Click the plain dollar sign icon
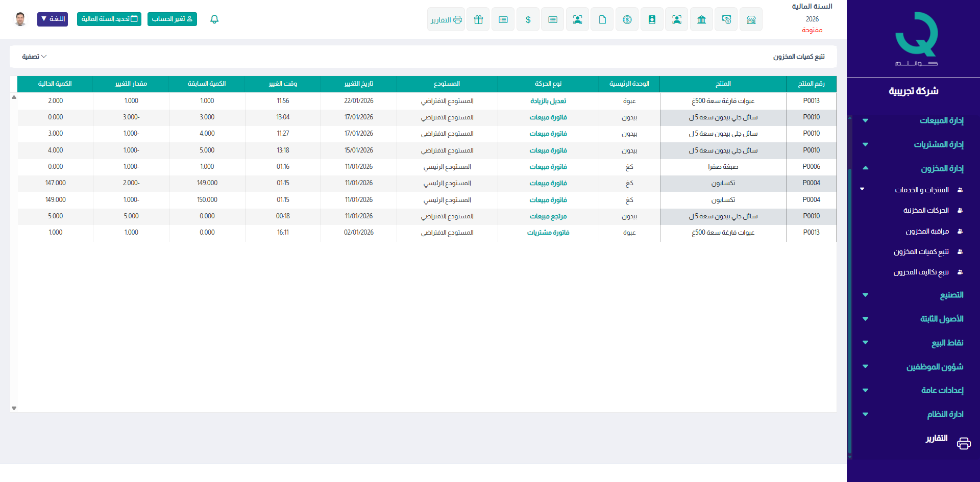The height and width of the screenshot is (482, 980). (528, 20)
